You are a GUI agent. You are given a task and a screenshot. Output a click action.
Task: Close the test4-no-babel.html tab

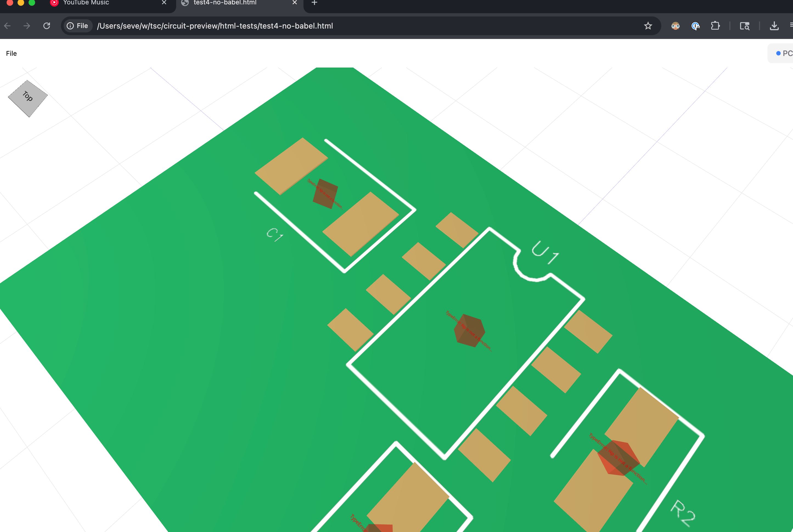[x=294, y=3]
